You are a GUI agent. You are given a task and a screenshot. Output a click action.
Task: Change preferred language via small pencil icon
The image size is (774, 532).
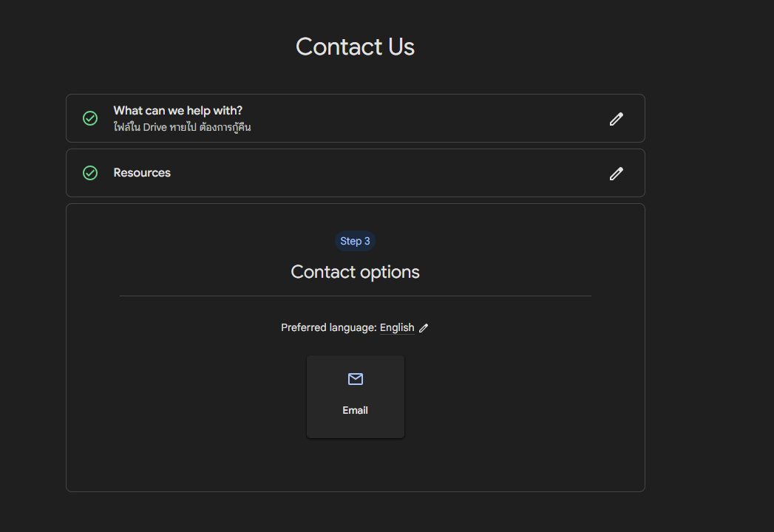coord(424,328)
